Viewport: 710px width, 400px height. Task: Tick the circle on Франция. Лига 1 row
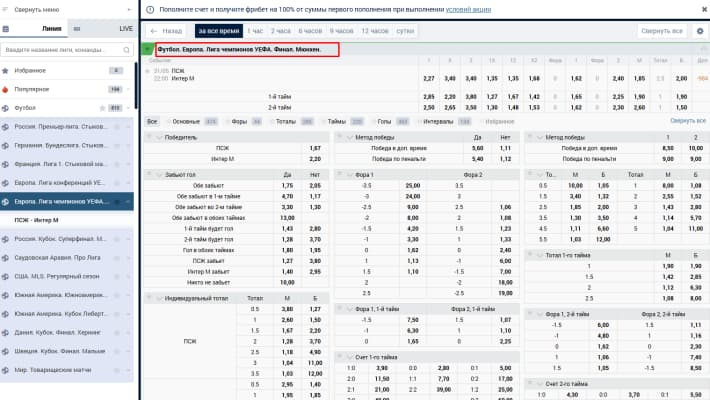click(117, 164)
